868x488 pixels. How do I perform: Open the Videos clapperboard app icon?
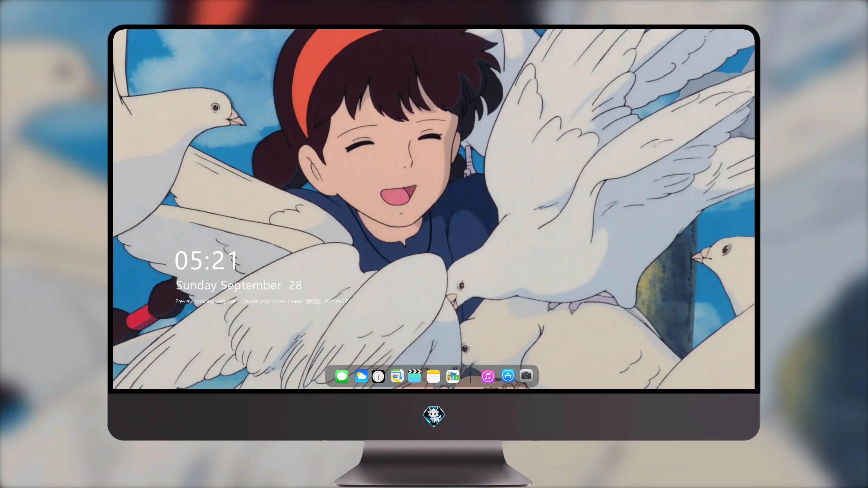point(415,376)
